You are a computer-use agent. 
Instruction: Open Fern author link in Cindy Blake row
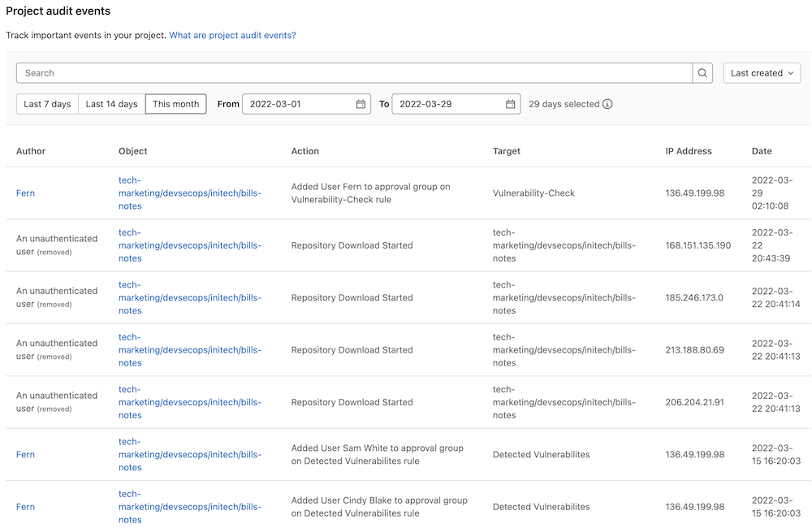[25, 507]
